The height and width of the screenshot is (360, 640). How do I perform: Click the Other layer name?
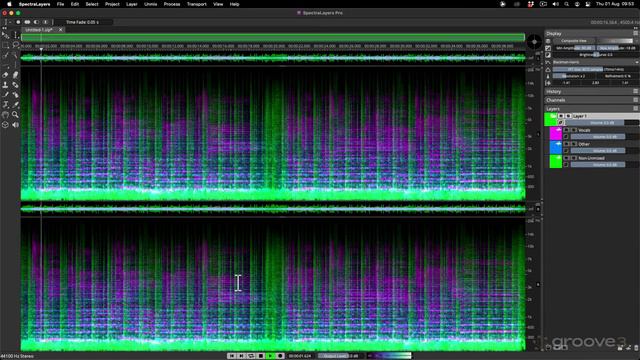(x=584, y=144)
